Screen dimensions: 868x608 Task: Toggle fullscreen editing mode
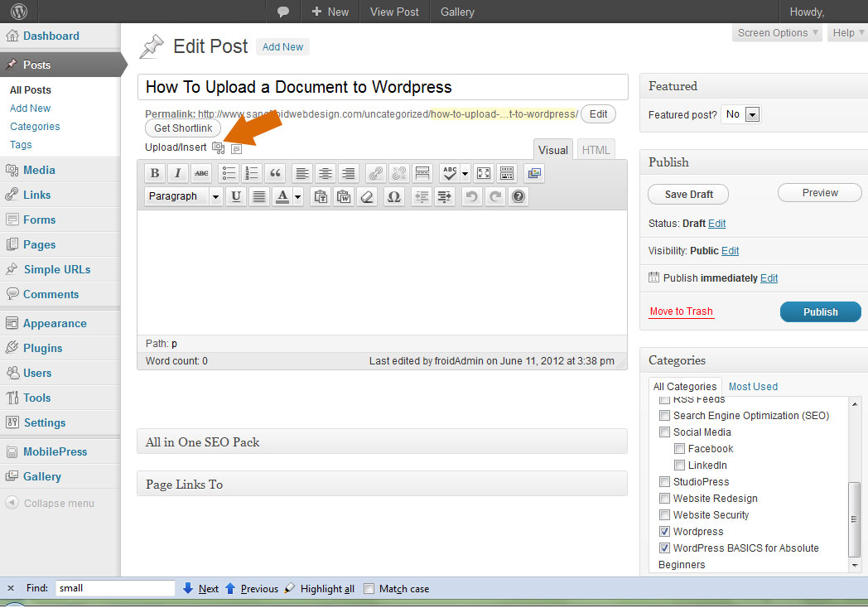point(484,173)
